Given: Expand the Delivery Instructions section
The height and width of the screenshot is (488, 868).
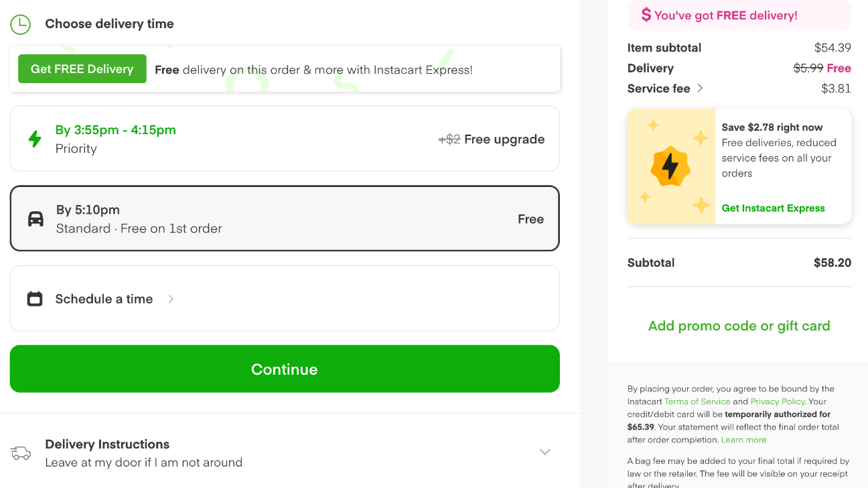Looking at the screenshot, I should pyautogui.click(x=545, y=452).
